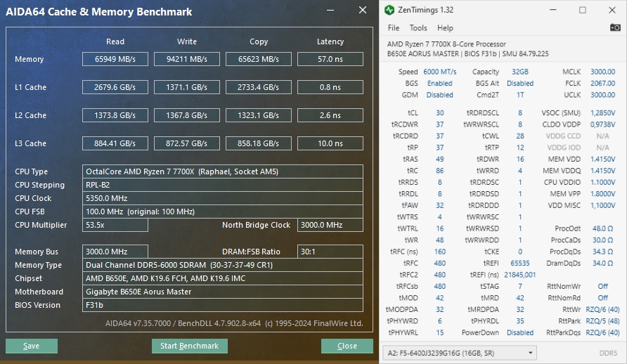This screenshot has width=627, height=364.
Task: Click the ZenTimings screenshot camera icon
Action: (x=615, y=27)
